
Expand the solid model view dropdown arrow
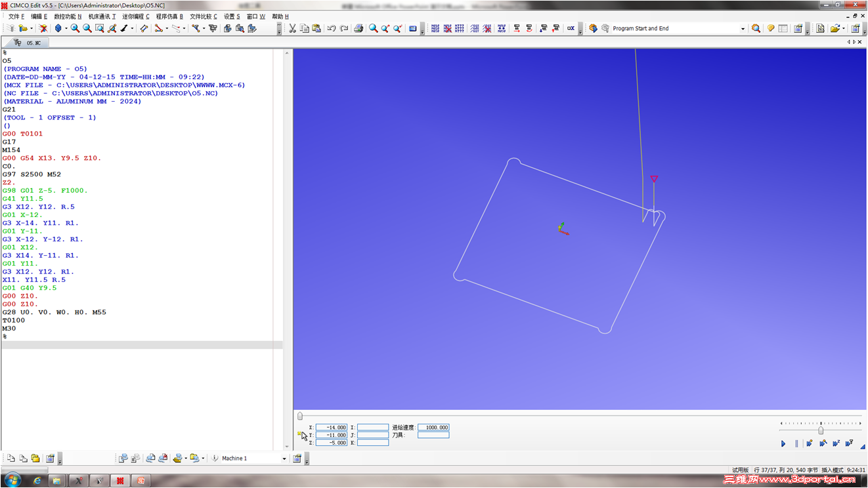[x=66, y=28]
